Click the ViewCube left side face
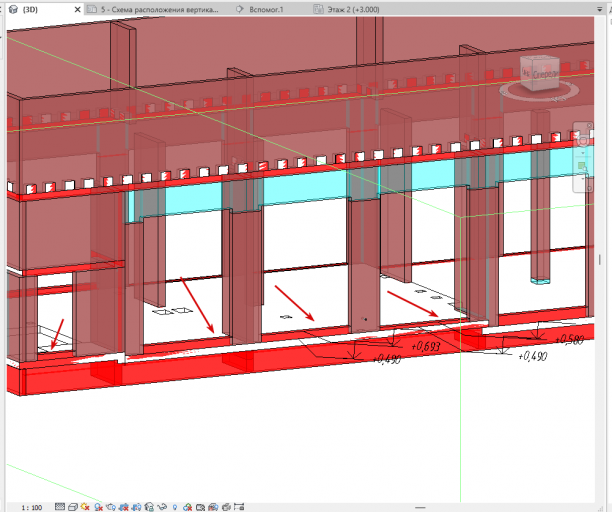Image resolution: width=612 pixels, height=512 pixels. tap(527, 72)
